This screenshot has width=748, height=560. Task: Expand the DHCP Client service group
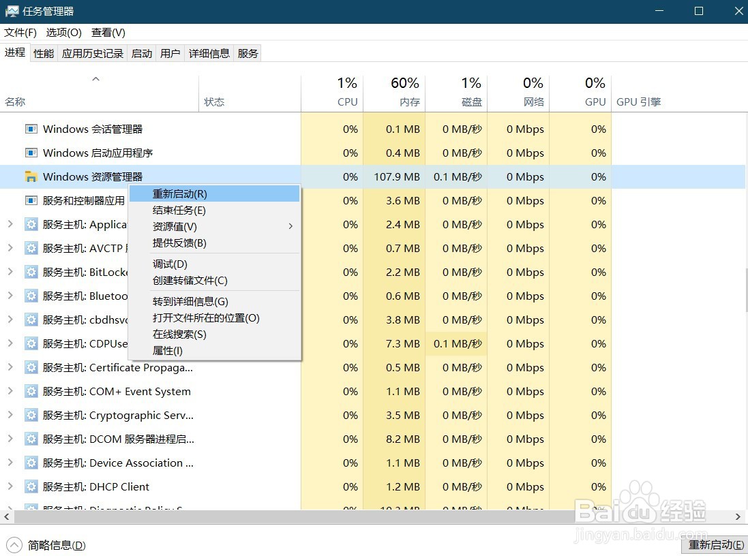tap(10, 486)
